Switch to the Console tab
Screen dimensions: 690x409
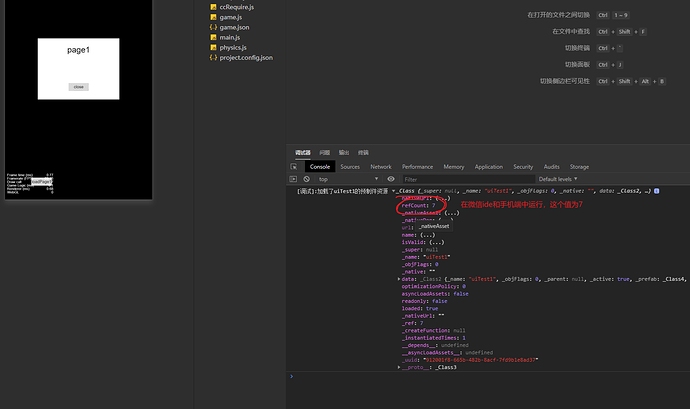point(320,166)
